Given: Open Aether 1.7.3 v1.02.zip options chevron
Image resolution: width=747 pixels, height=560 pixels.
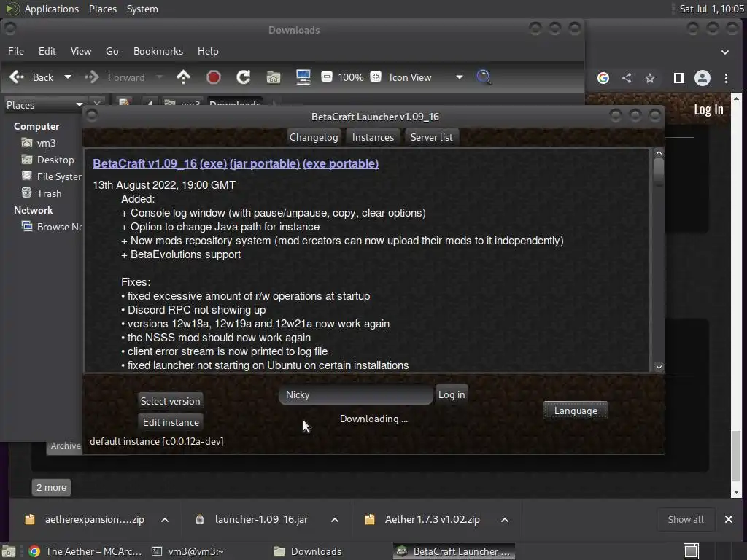Looking at the screenshot, I should pos(505,519).
